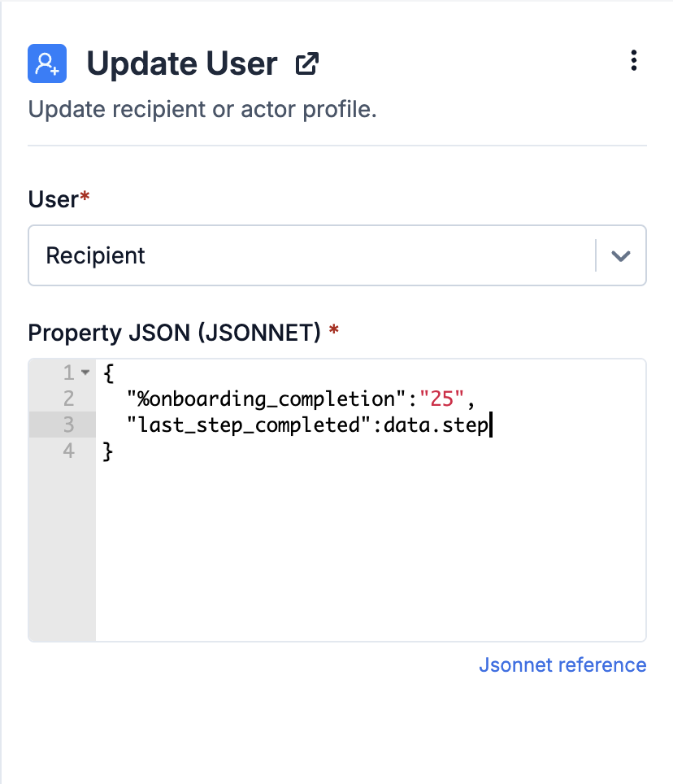The height and width of the screenshot is (784, 673).
Task: Click the blue Update User node icon
Action: point(47,63)
